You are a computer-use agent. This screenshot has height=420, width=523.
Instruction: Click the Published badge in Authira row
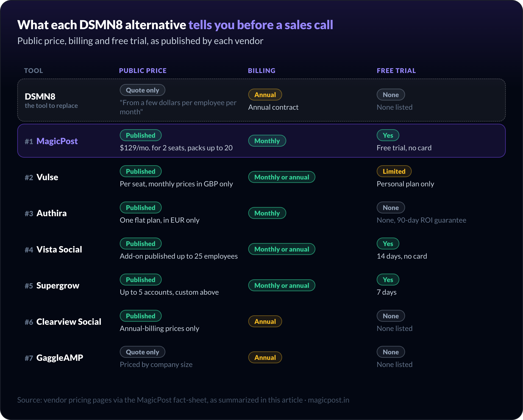point(140,207)
